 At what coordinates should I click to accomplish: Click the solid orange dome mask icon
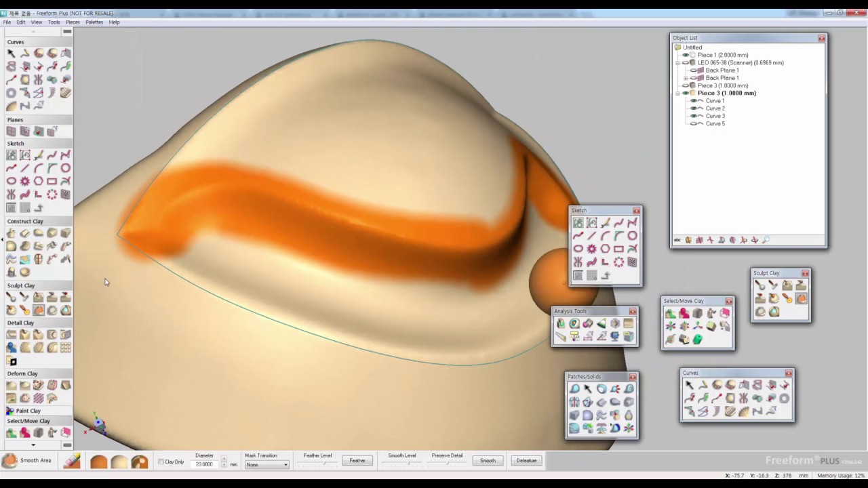click(x=99, y=462)
